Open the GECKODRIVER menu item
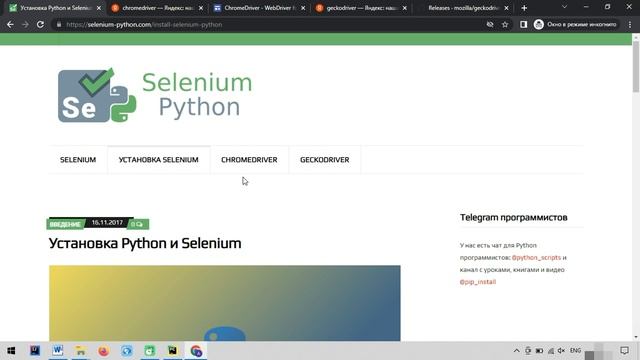The width and height of the screenshot is (640, 360). [x=324, y=160]
